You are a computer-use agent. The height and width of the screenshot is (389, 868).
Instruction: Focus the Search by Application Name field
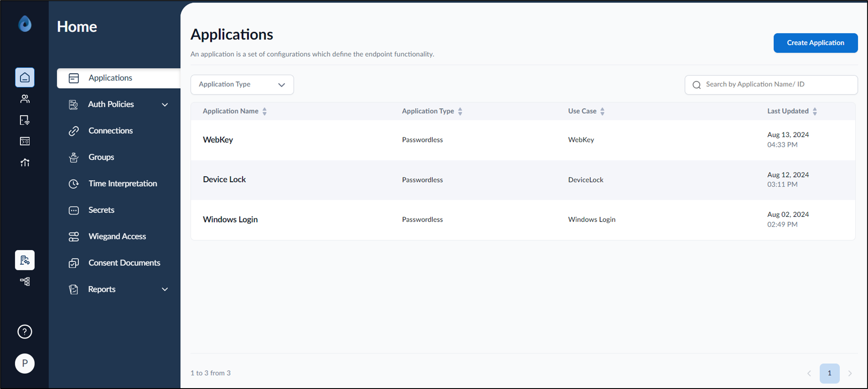[771, 85]
